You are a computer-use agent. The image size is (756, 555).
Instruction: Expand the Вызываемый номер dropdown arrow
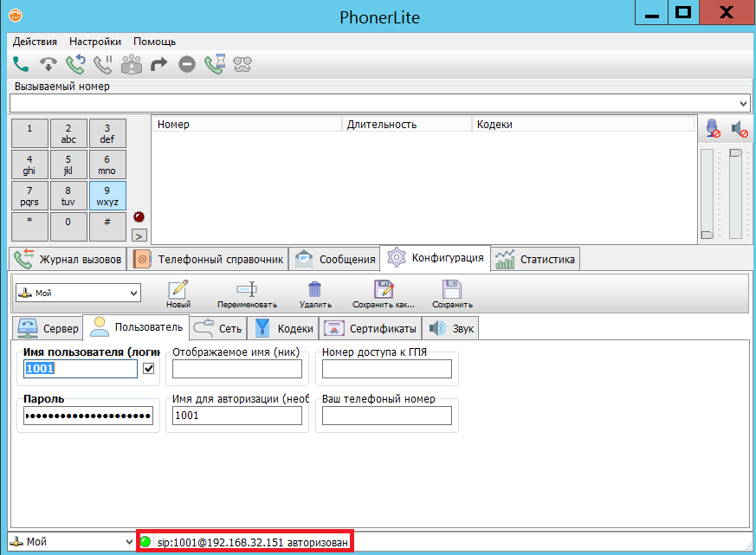(x=744, y=103)
